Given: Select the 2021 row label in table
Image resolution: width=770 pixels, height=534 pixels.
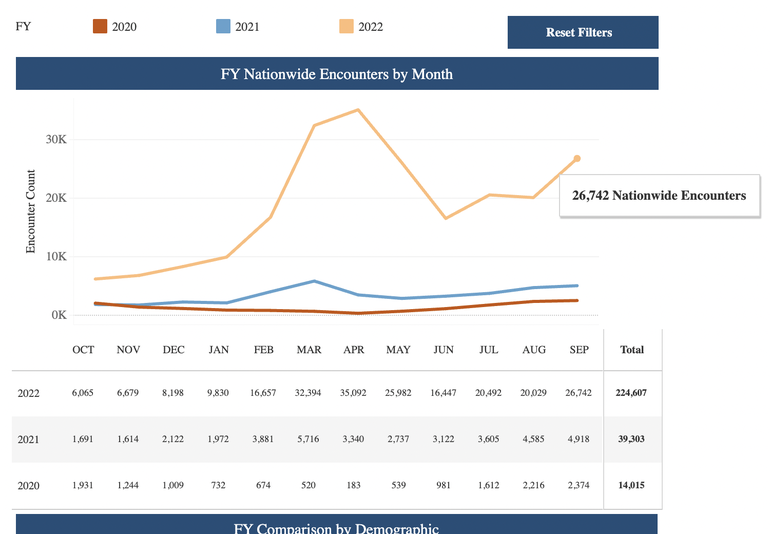Looking at the screenshot, I should [x=28, y=440].
